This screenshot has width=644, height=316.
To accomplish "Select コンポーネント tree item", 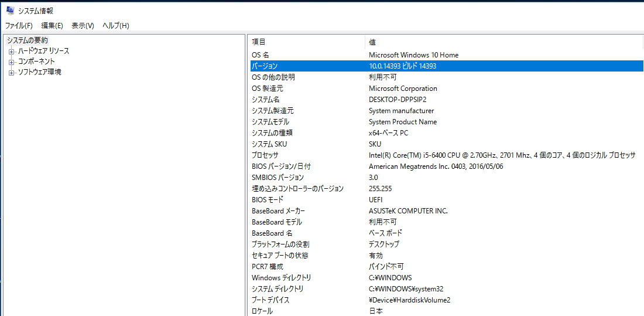I will (x=36, y=62).
